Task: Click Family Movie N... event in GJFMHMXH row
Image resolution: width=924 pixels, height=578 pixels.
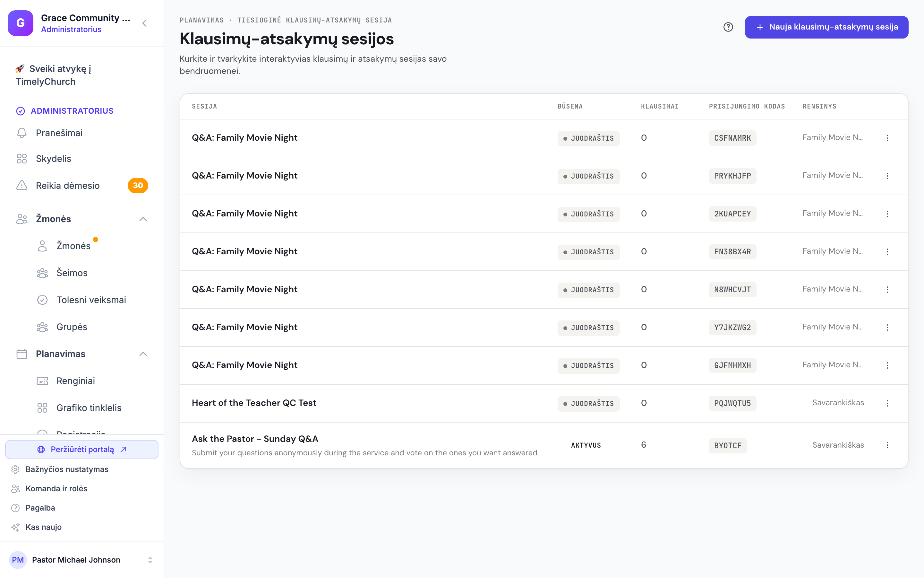Action: click(832, 365)
